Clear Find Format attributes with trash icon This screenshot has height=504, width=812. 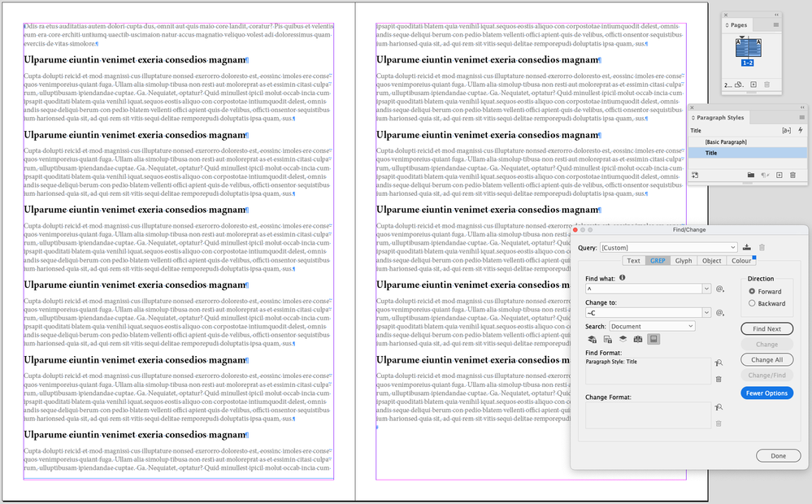click(719, 379)
